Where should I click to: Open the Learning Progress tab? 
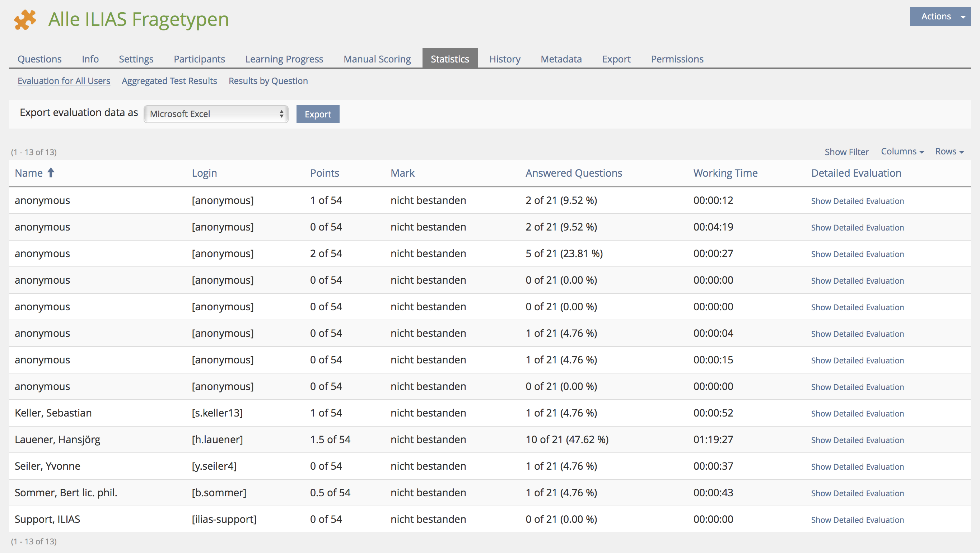[x=284, y=59]
